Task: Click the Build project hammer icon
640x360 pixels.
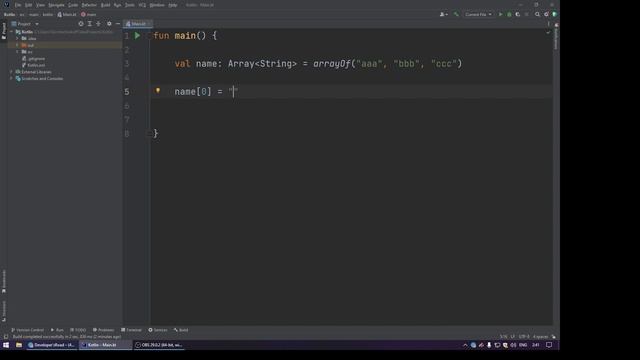Action: point(456,14)
